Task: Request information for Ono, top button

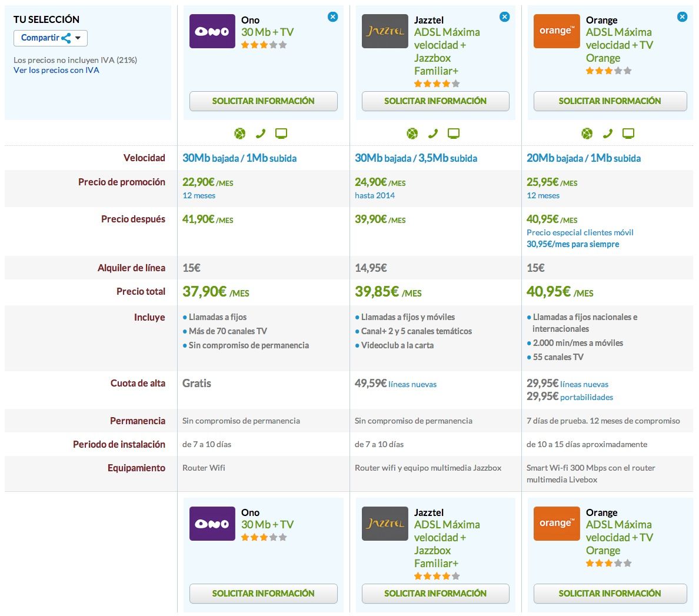Action: pyautogui.click(x=264, y=101)
